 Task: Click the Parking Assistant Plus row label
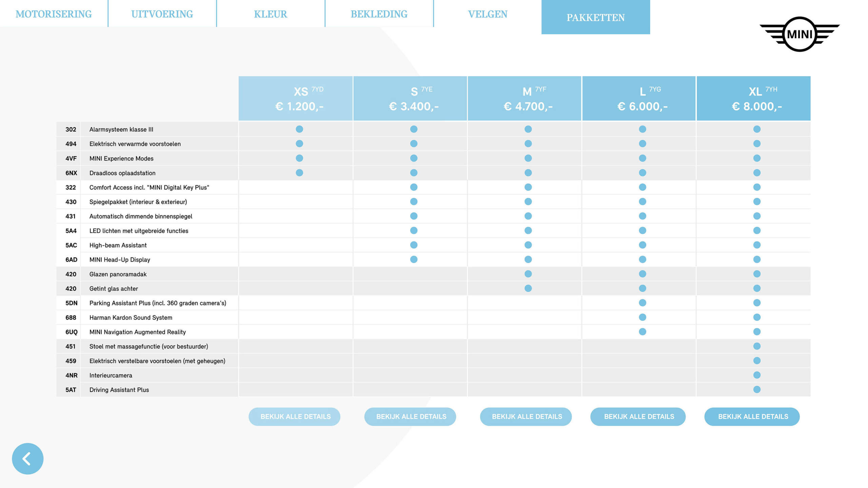click(x=158, y=303)
